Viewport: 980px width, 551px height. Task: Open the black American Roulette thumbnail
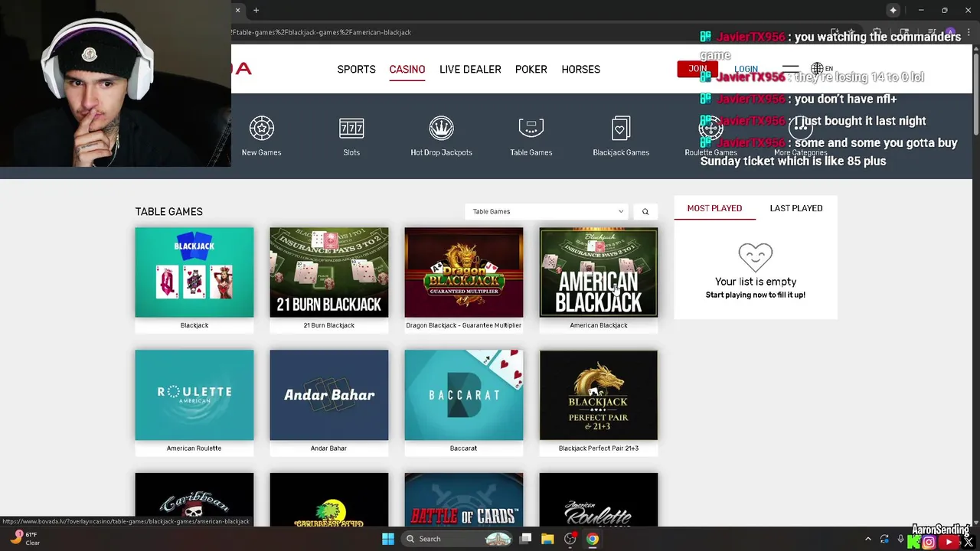tap(599, 500)
